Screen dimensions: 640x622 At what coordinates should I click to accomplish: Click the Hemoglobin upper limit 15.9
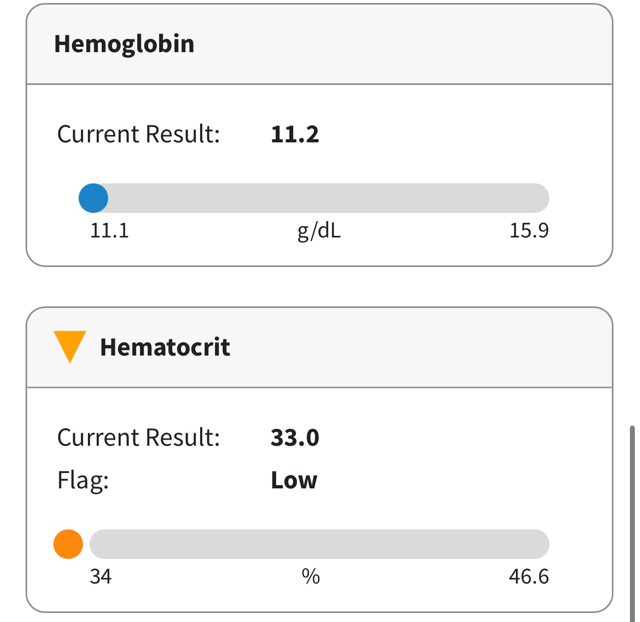(528, 231)
